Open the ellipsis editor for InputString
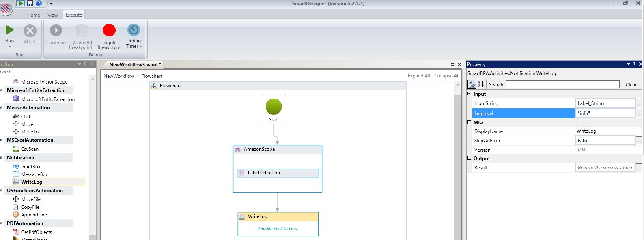 point(640,103)
